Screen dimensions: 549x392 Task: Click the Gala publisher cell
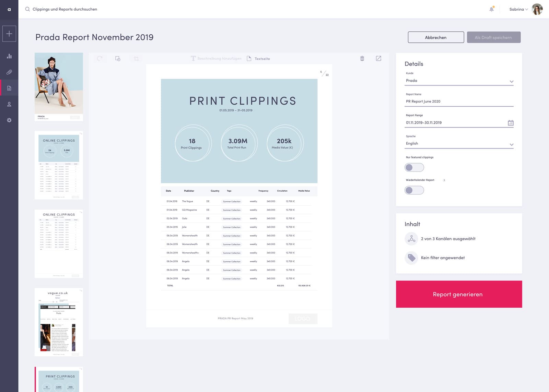(x=185, y=218)
